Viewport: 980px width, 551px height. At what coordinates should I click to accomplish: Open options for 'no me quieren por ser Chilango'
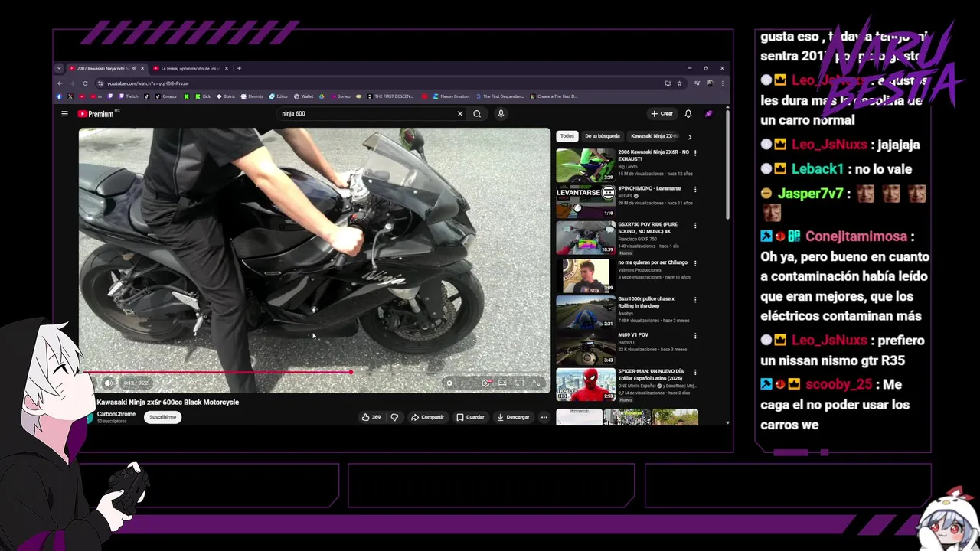tap(695, 262)
